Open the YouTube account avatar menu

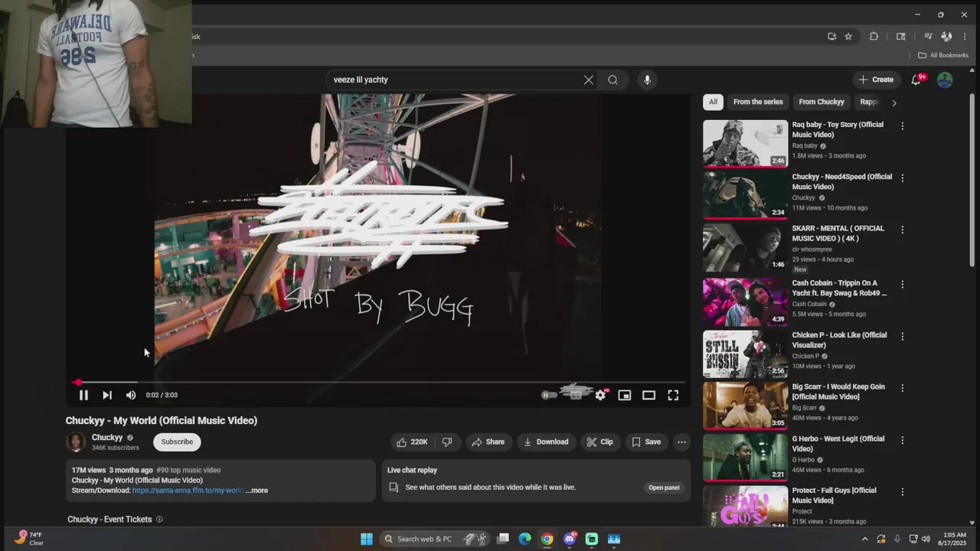(x=945, y=80)
